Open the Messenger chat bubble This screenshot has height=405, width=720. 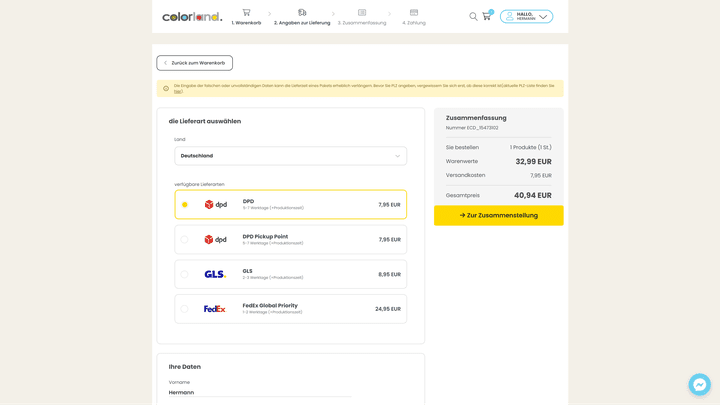[x=699, y=384]
